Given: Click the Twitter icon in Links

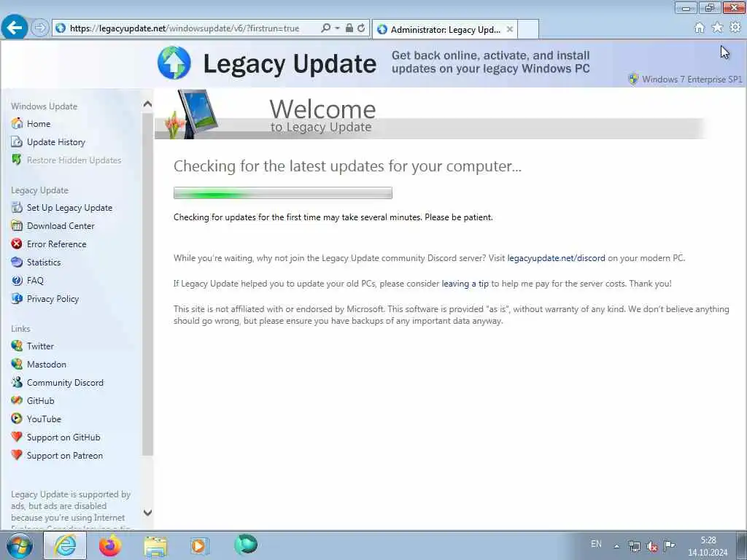Looking at the screenshot, I should (x=17, y=346).
